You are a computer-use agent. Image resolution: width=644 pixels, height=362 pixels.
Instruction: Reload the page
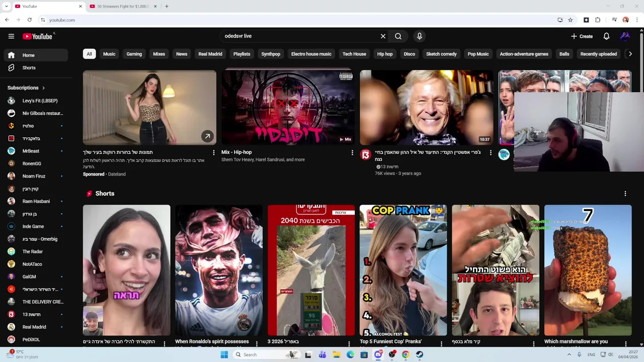(30, 20)
